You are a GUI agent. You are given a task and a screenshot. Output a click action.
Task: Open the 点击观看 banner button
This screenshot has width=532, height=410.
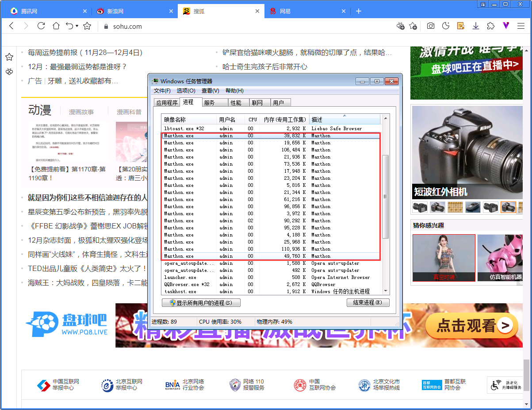(x=471, y=325)
